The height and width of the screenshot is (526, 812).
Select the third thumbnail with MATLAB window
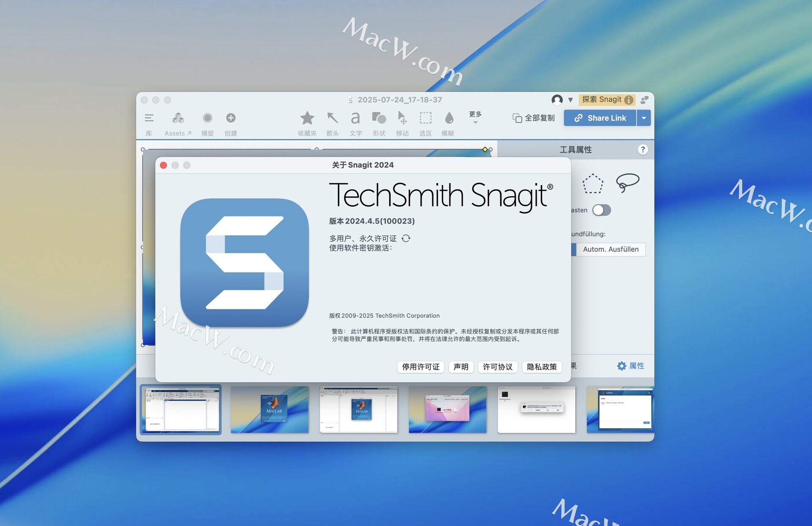[x=359, y=409]
